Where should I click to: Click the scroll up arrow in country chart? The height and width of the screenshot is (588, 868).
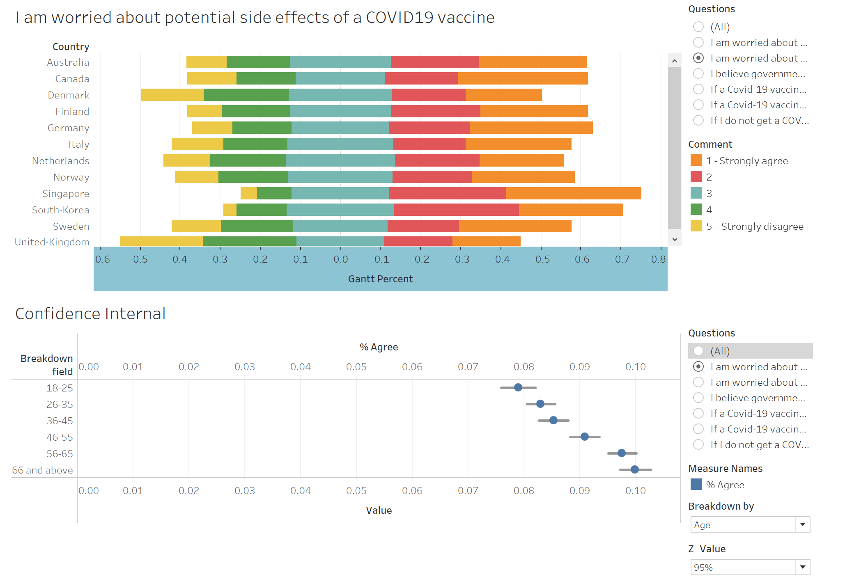click(675, 61)
